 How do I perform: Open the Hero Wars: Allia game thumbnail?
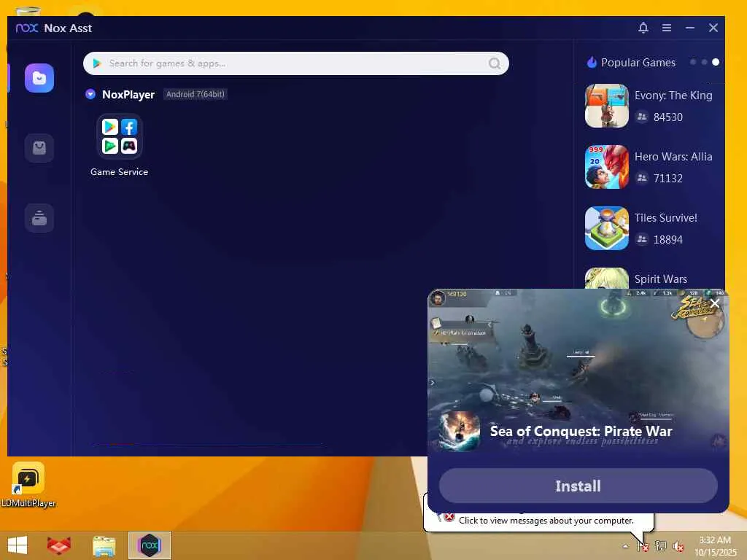[x=606, y=167]
